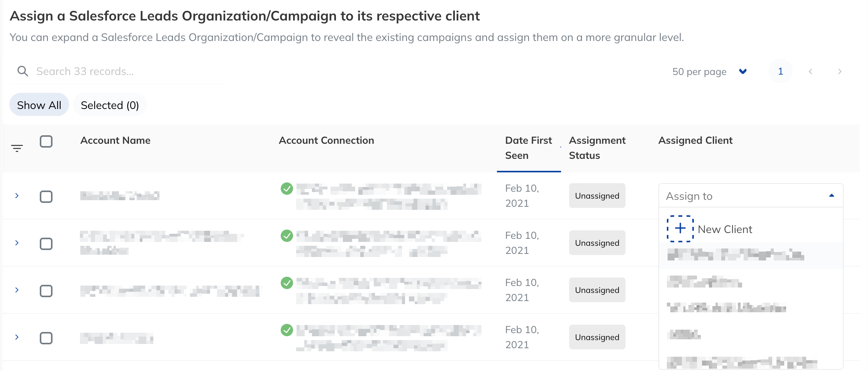Click second row green connection checkmark

[287, 236]
